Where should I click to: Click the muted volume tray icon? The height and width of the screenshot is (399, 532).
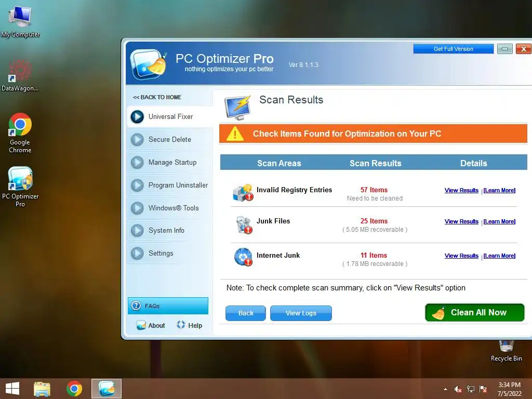coord(458,389)
